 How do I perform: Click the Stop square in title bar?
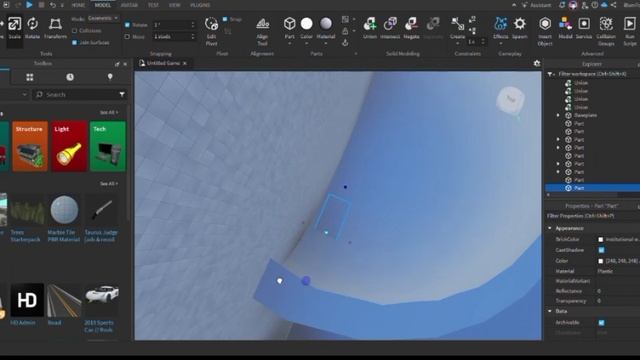pos(41,5)
